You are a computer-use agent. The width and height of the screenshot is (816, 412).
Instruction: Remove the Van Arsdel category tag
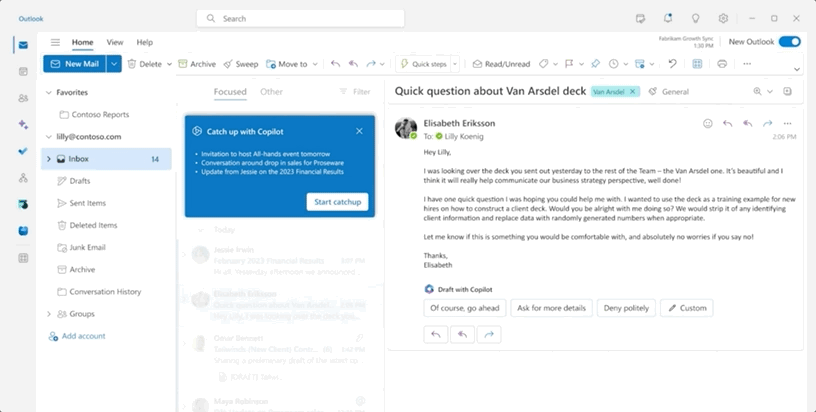[x=632, y=91]
